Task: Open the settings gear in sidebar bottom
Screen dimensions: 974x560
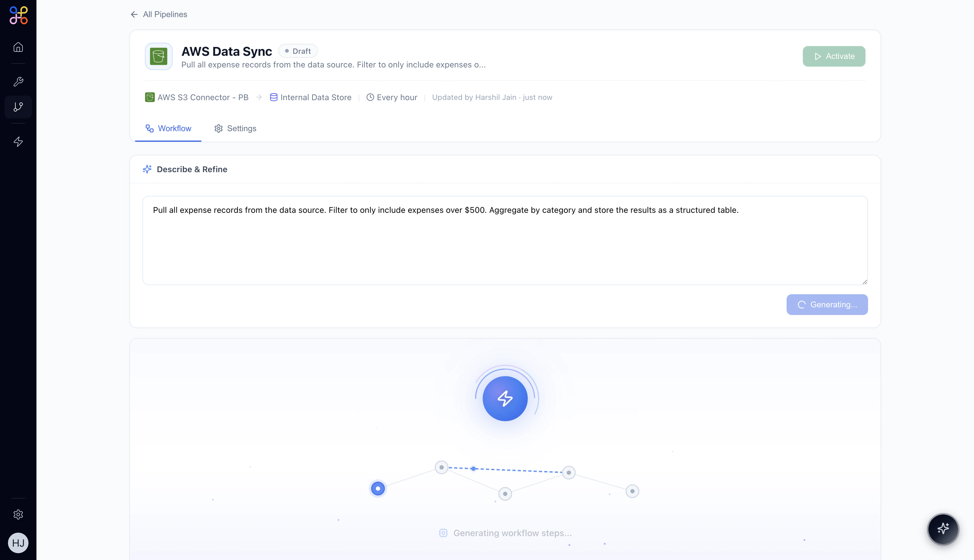Action: pos(18,515)
